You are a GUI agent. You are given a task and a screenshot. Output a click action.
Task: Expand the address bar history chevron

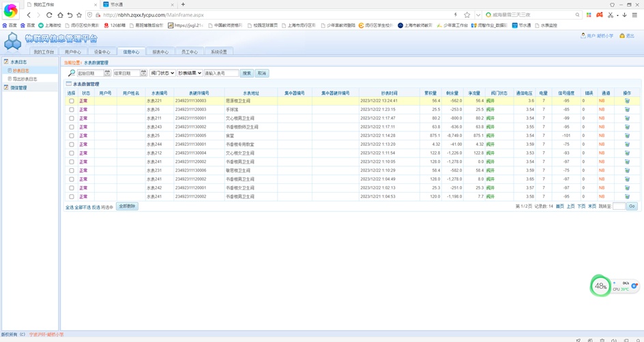point(478,15)
